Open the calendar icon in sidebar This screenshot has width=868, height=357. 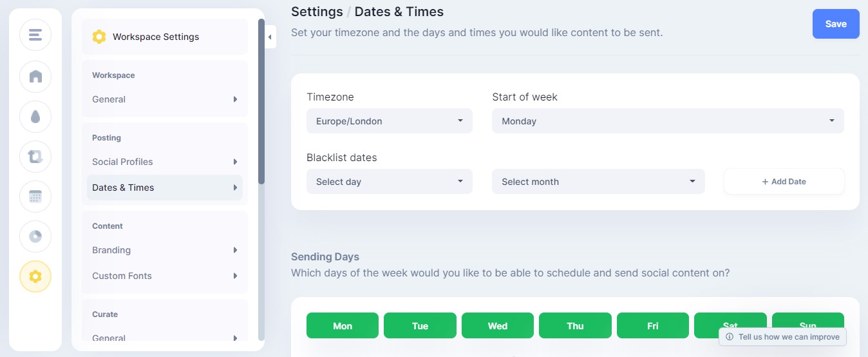(x=35, y=197)
